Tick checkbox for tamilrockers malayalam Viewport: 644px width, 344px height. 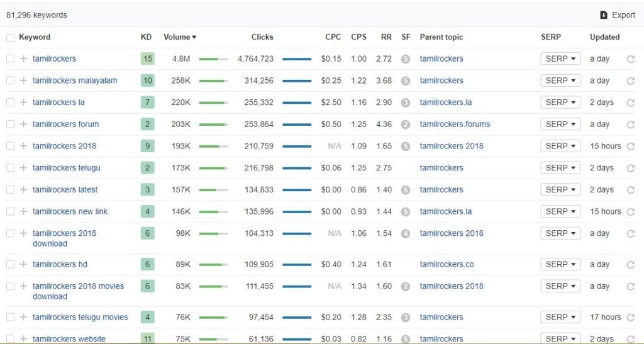tap(10, 80)
